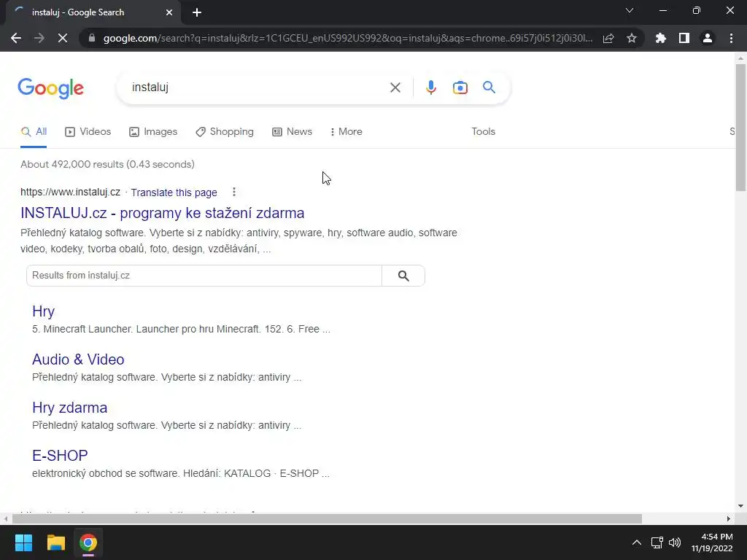
Task: Click the Minecraft Launcher snippet under Hry
Action: [x=181, y=329]
